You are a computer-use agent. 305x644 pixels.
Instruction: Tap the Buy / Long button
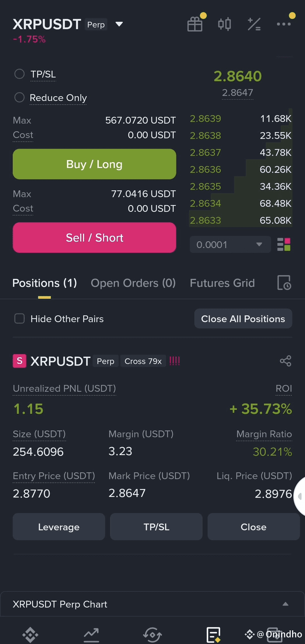point(94,164)
